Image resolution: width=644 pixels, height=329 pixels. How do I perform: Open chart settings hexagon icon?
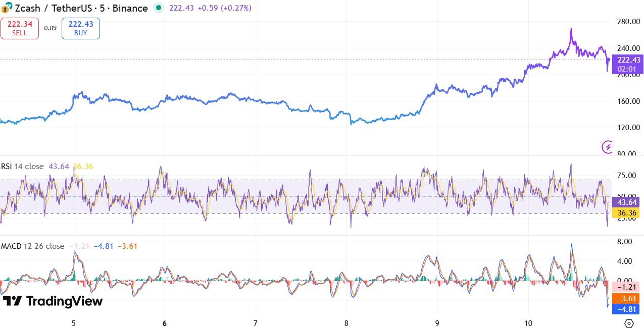tap(629, 323)
